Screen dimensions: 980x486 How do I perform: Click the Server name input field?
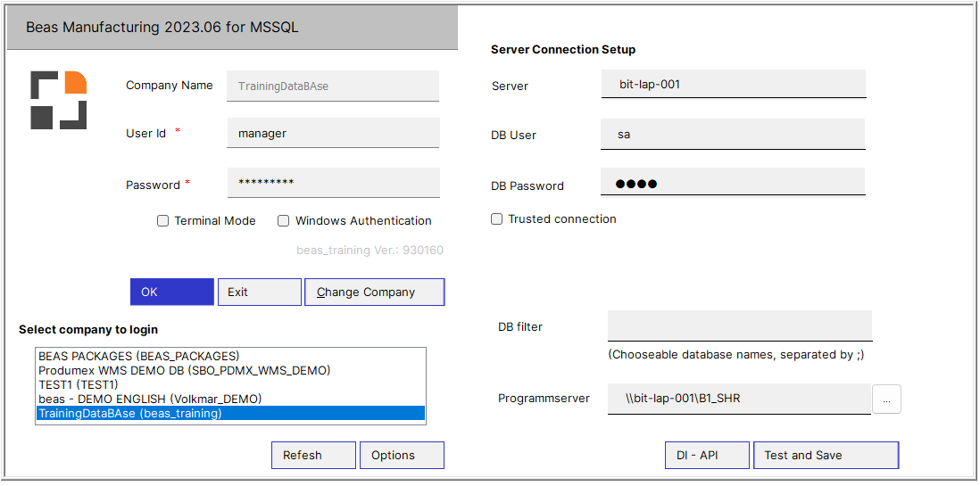pyautogui.click(x=733, y=85)
